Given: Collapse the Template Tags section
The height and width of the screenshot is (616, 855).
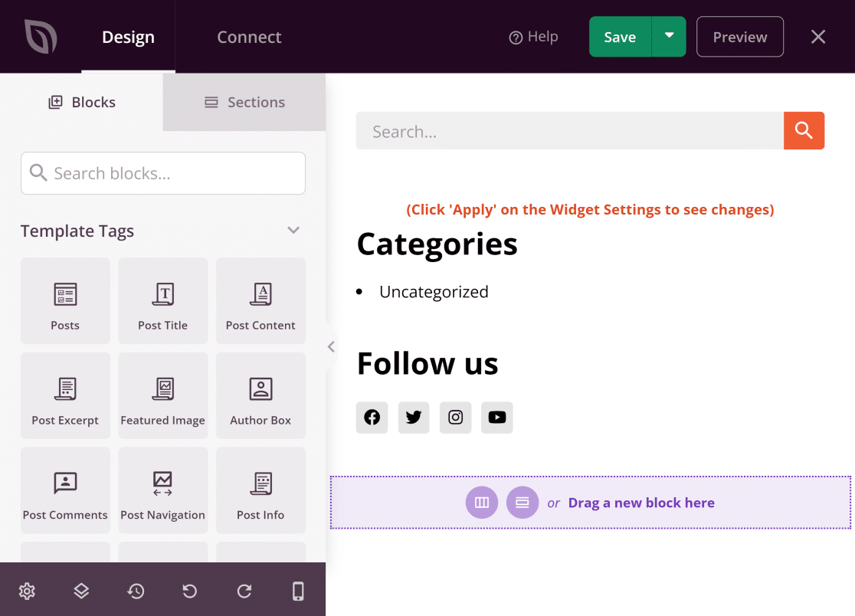Looking at the screenshot, I should click(293, 230).
